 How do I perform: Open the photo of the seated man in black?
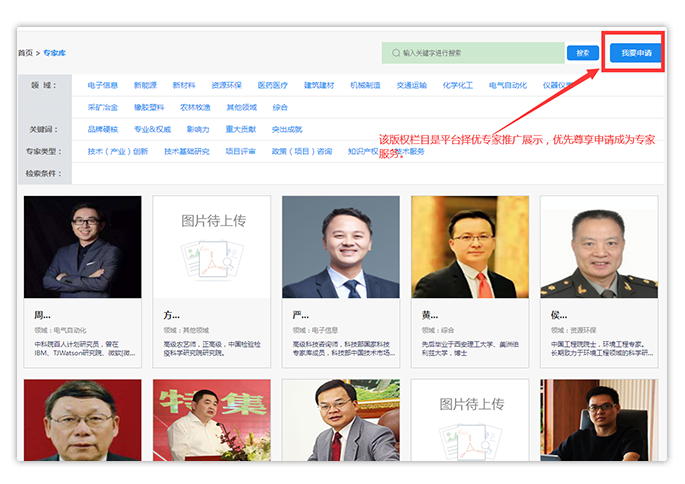pos(599,420)
